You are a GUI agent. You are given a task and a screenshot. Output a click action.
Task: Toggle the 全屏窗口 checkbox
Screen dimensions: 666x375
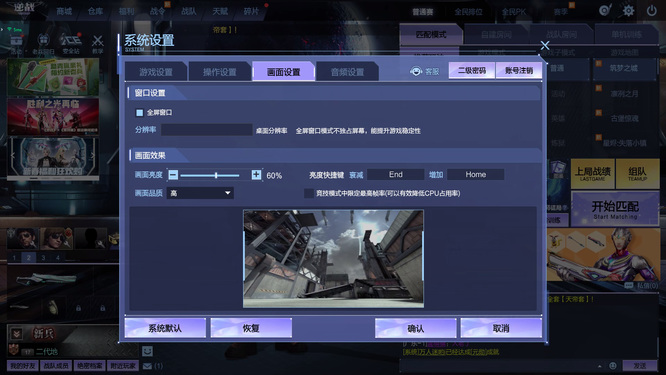[x=139, y=113]
